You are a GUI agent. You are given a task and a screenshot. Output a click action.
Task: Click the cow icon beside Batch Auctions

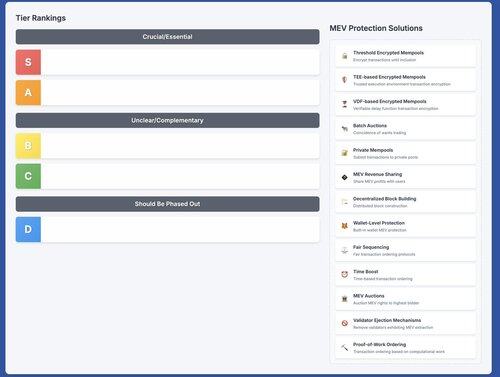[x=344, y=129]
